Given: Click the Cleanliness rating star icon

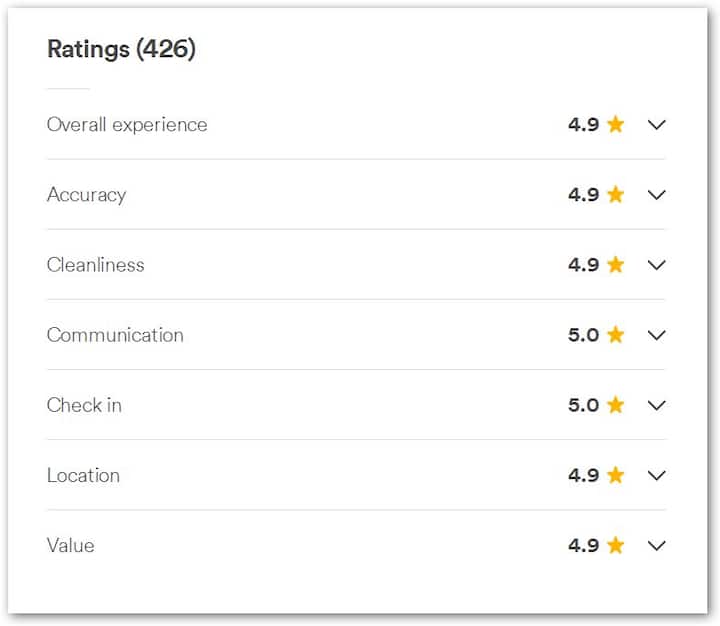Looking at the screenshot, I should [615, 265].
